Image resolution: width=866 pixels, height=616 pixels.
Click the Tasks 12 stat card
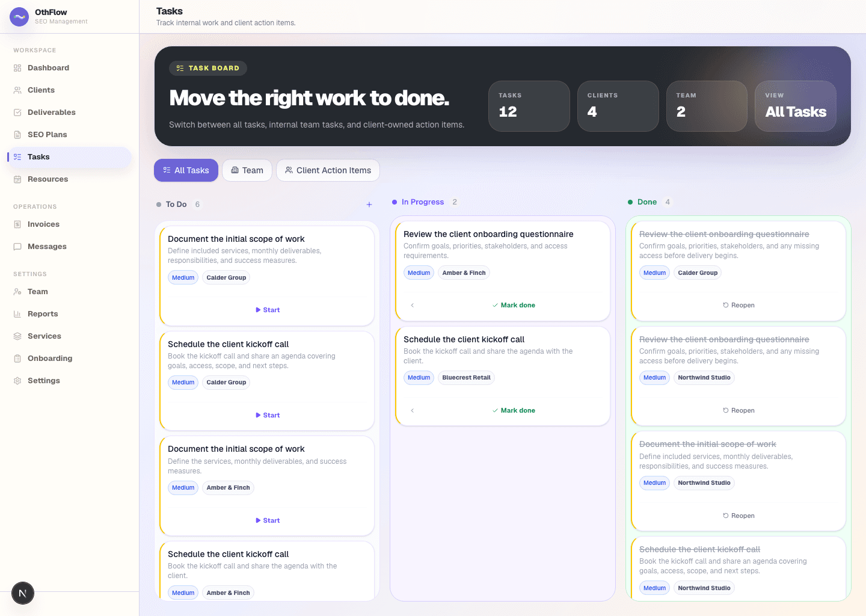coord(529,106)
